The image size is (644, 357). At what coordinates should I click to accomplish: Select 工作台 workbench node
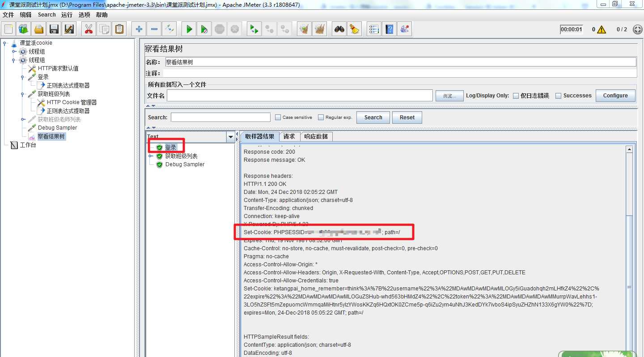coord(28,145)
